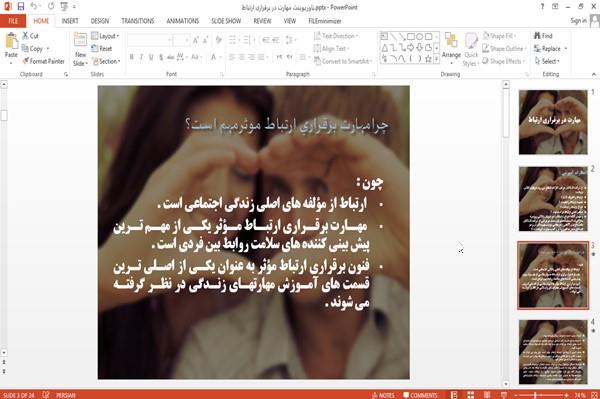Open FILEminimizer tab
The width and height of the screenshot is (600, 399).
click(x=324, y=21)
